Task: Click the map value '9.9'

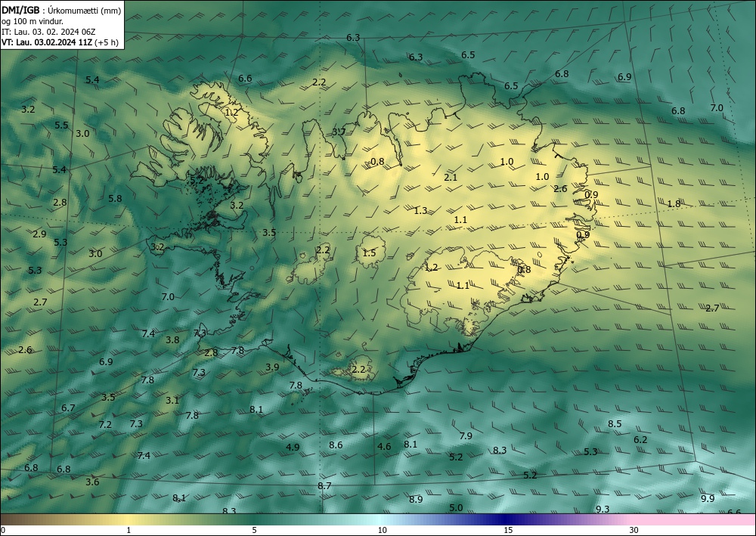Action: click(708, 498)
